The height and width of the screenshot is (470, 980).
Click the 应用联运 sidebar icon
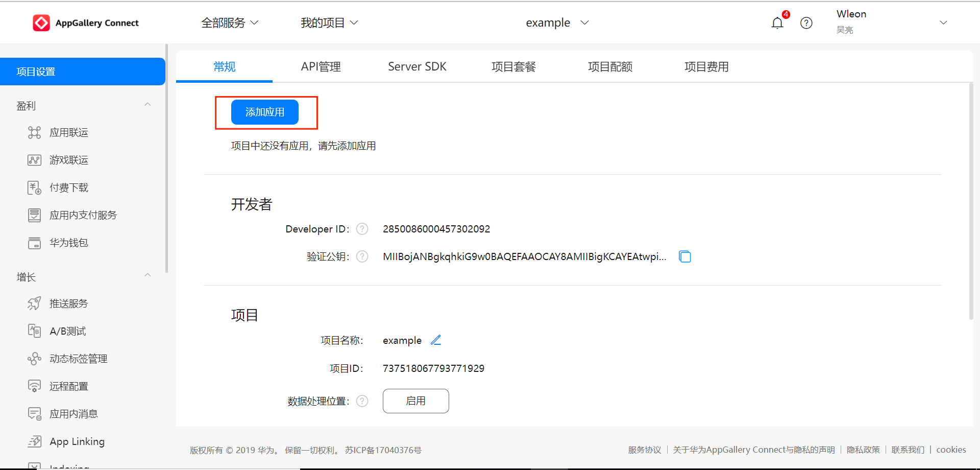(34, 133)
